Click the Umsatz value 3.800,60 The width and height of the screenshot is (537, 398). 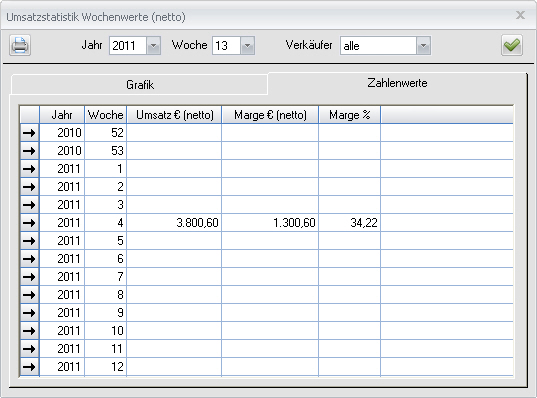click(174, 223)
